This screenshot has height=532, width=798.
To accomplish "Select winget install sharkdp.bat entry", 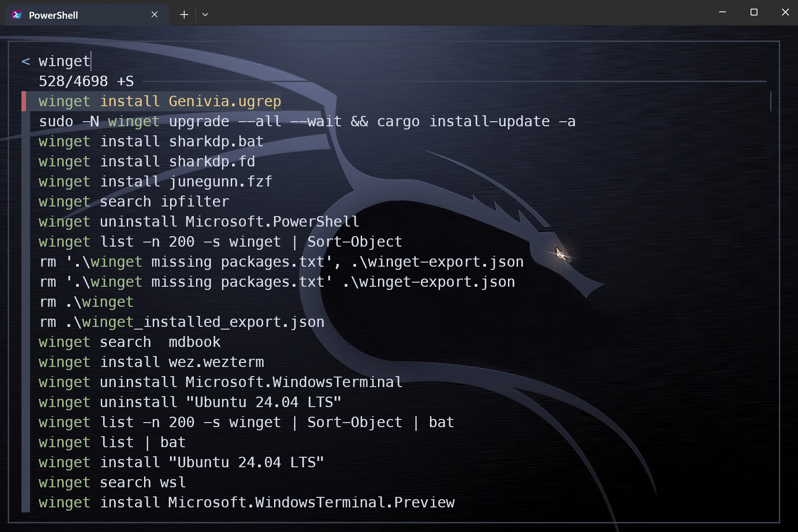I will click(x=151, y=141).
